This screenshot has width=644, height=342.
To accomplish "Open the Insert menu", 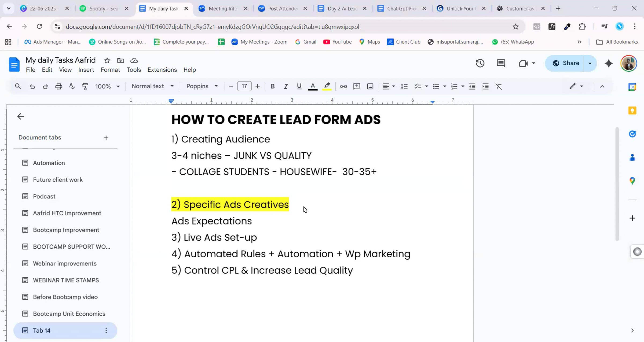I will pos(86,70).
